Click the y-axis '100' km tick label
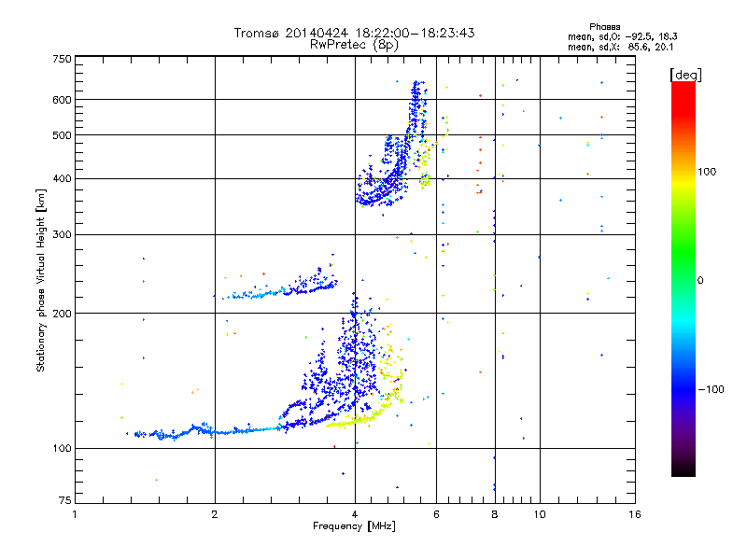The image size is (747, 560). click(62, 449)
